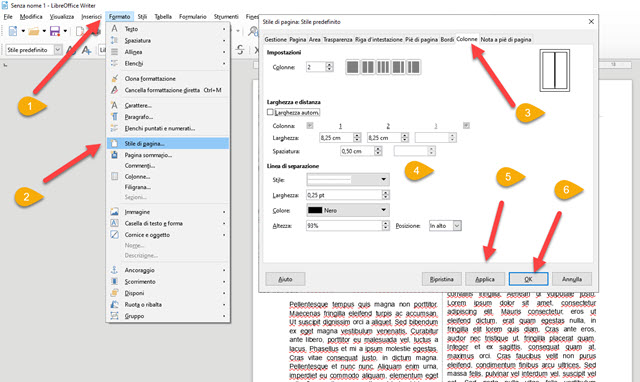Open the Stile predefinito paragraph style dropdown
Screen dimensions: 640x382
(x=58, y=50)
